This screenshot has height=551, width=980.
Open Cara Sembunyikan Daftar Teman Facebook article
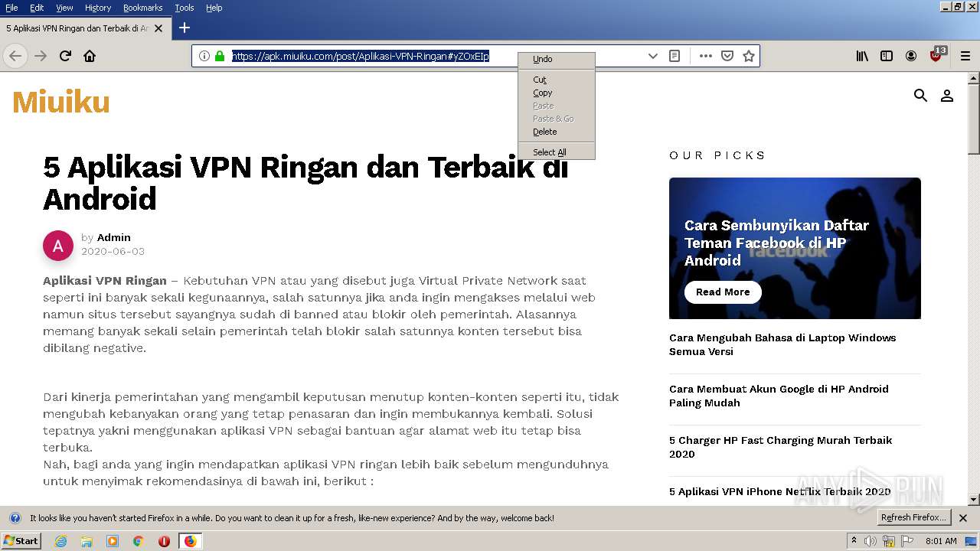point(776,243)
